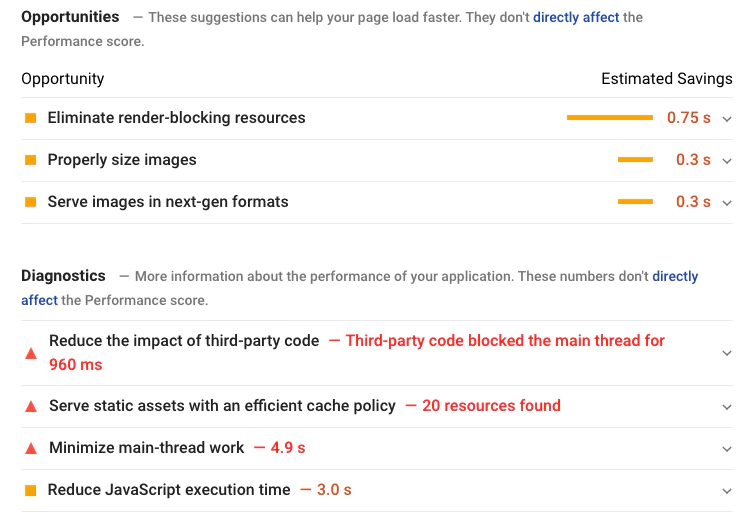Expand Reduce JavaScript execution time chevron
The height and width of the screenshot is (520, 749).
(x=727, y=490)
